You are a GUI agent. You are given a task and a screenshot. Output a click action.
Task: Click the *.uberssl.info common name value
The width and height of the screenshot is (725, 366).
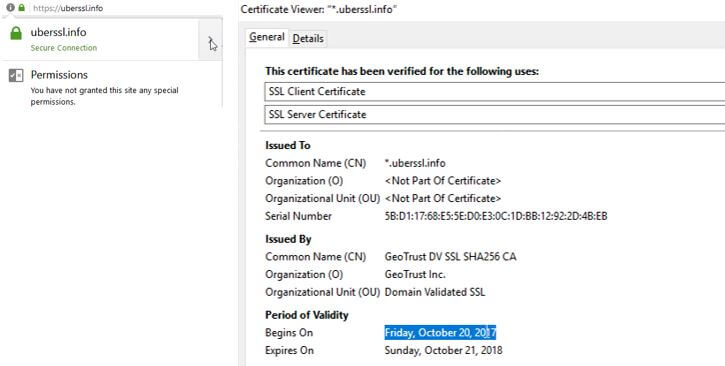415,163
